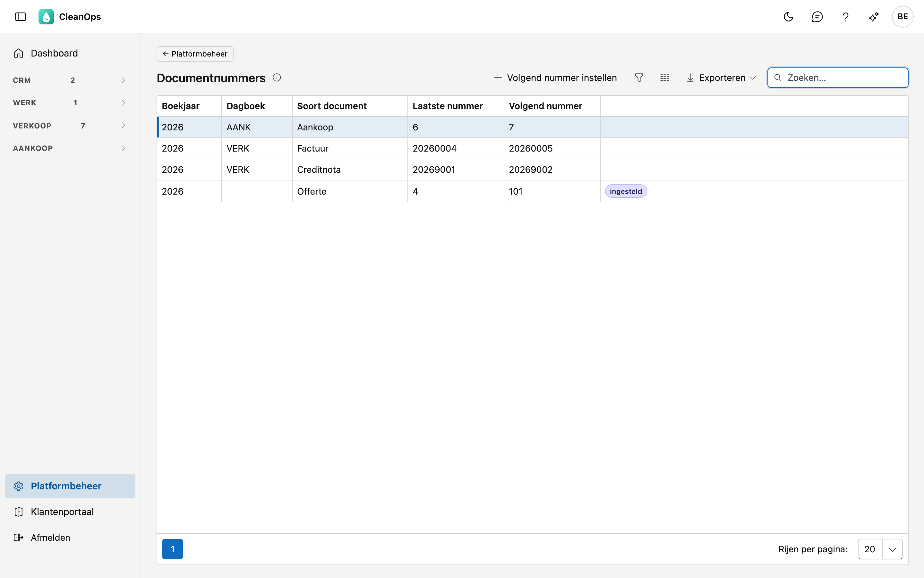This screenshot has height=578, width=924.
Task: Click the value 101 cell
Action: pyautogui.click(x=552, y=191)
